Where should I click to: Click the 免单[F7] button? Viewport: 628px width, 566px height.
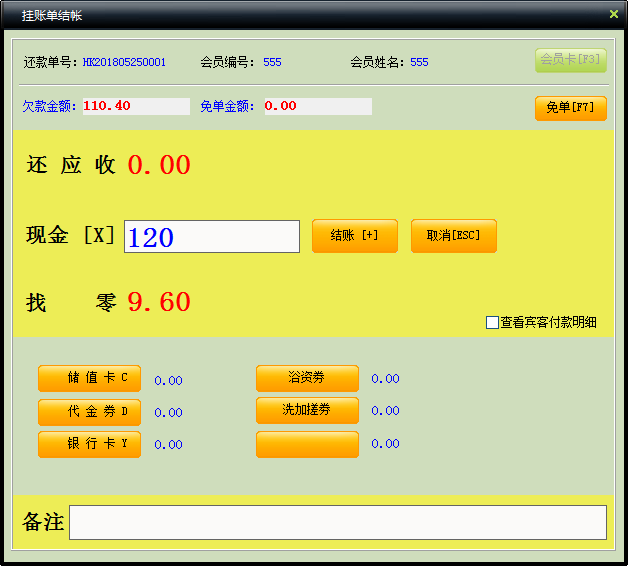[x=570, y=108]
